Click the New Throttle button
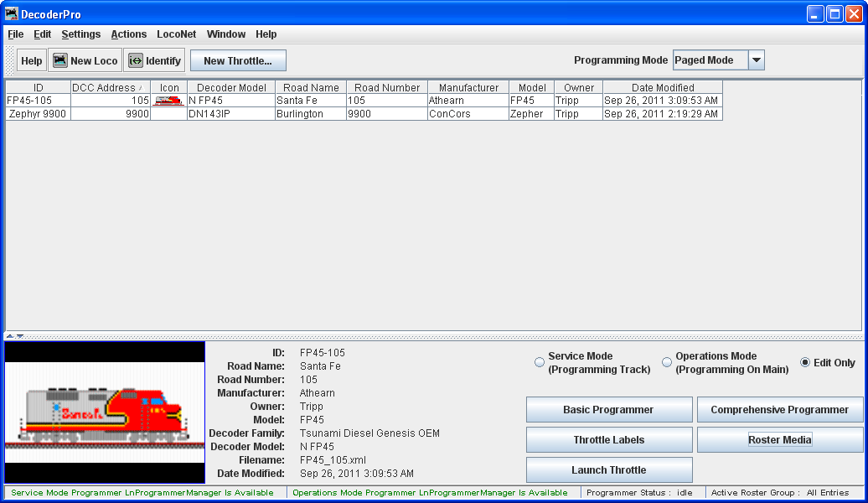 point(238,60)
